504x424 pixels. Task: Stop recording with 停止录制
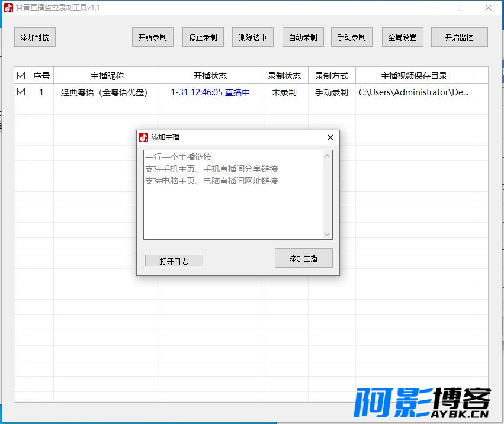coord(203,37)
